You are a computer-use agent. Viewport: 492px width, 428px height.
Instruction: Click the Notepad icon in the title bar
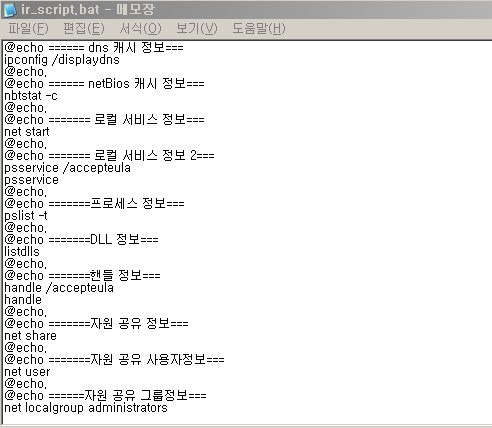point(10,10)
